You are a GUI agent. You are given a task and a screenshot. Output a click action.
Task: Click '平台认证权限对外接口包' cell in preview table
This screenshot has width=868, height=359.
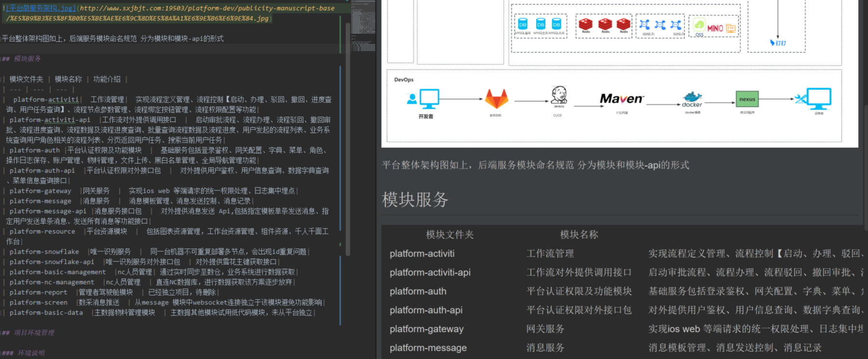click(579, 310)
